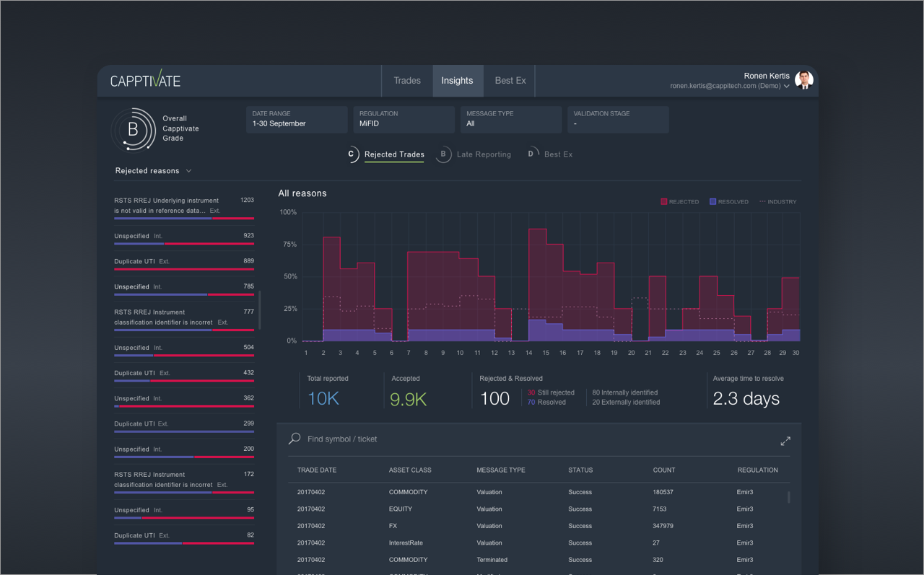Toggle the Industry dotted legend item

pyautogui.click(x=777, y=202)
